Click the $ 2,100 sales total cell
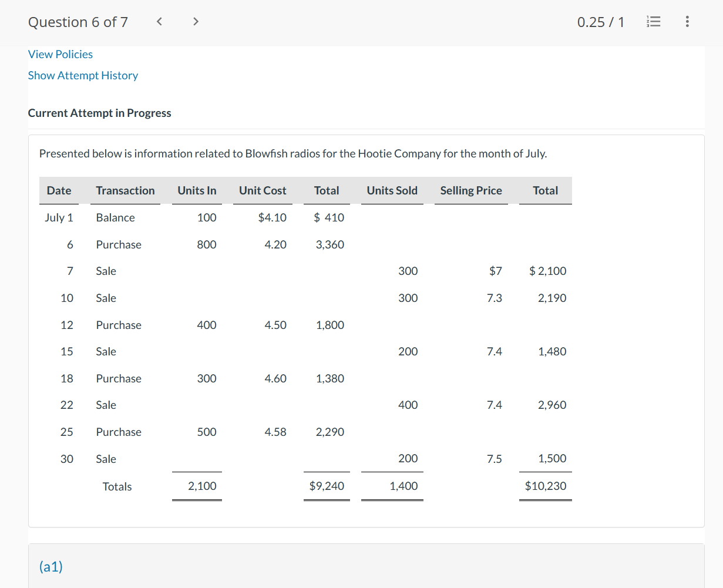 (548, 271)
